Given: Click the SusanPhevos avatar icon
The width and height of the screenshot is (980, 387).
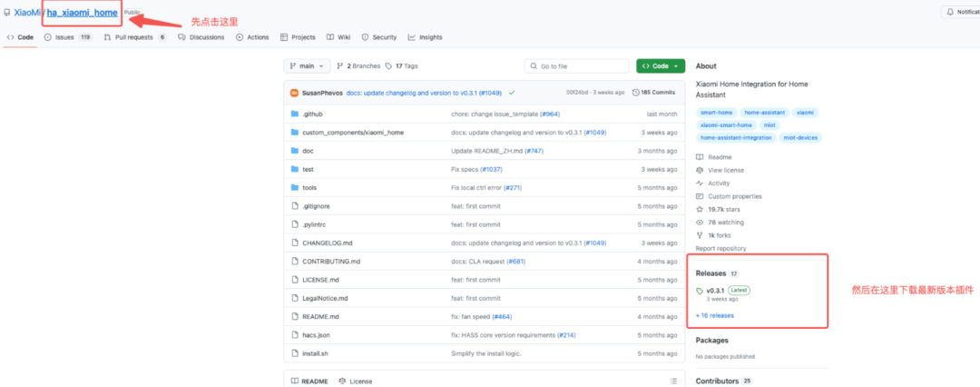Looking at the screenshot, I should tap(294, 92).
